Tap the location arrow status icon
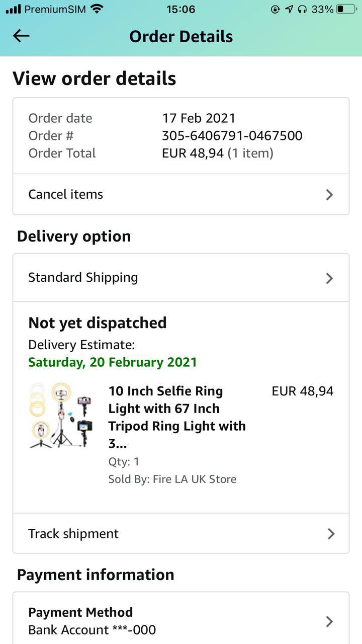 [289, 9]
